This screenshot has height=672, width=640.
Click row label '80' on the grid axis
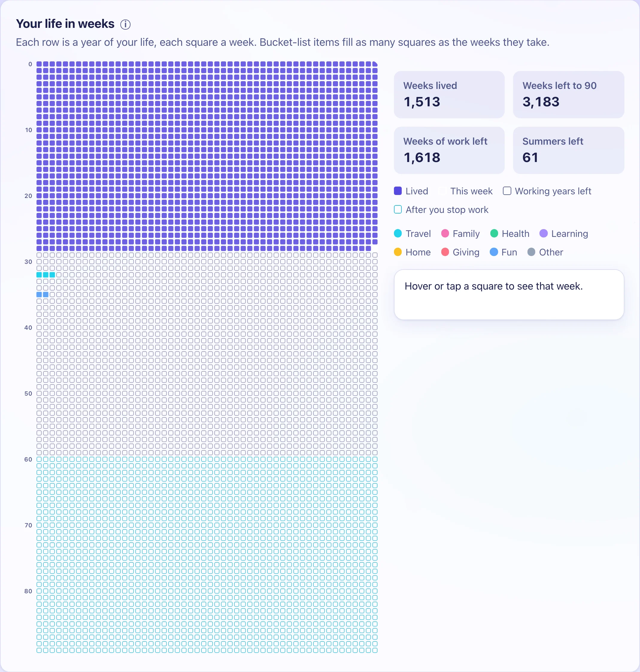pyautogui.click(x=28, y=591)
